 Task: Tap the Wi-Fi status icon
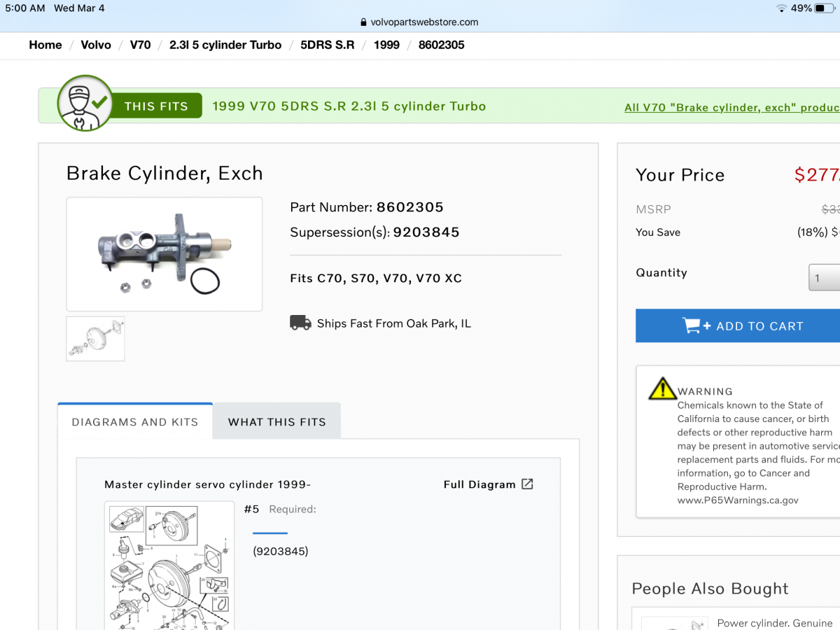780,8
